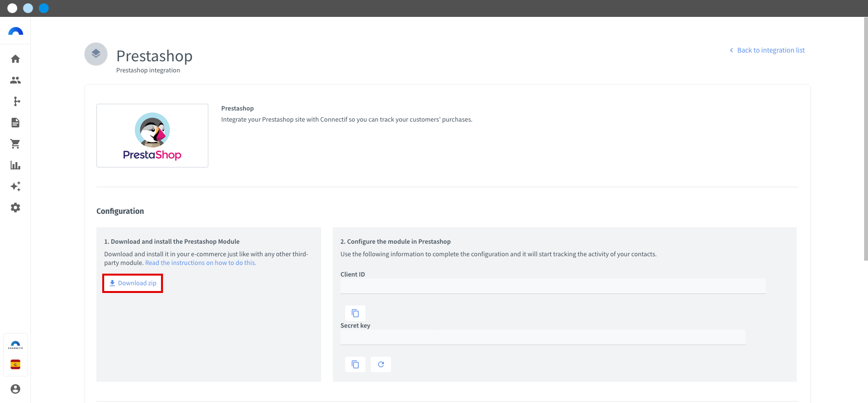The height and width of the screenshot is (403, 868).
Task: Click the first window control dot
Action: pos(13,8)
